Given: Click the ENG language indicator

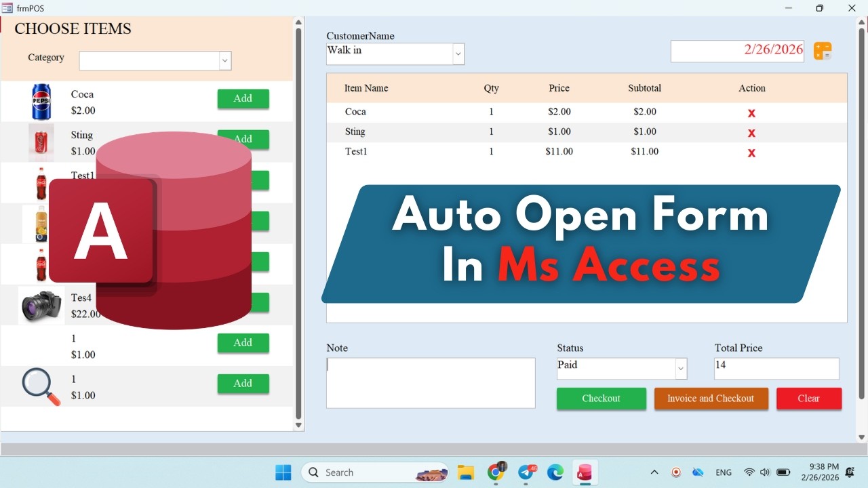Looking at the screenshot, I should (x=724, y=472).
